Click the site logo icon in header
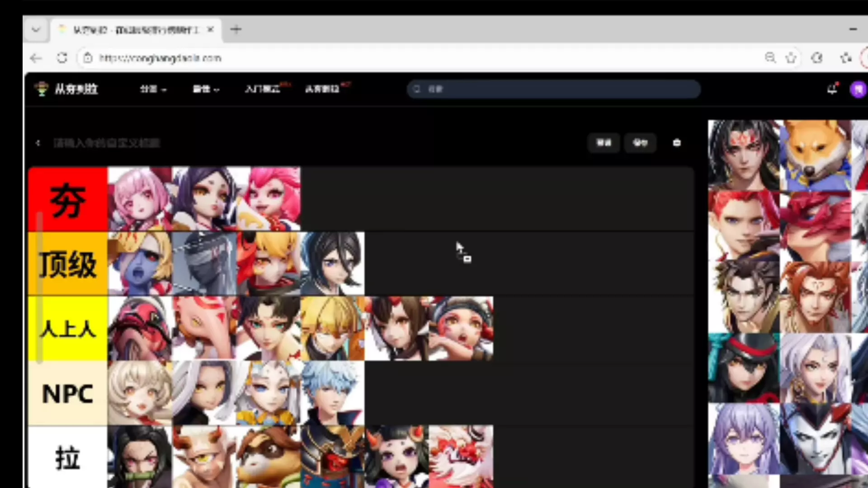The width and height of the screenshot is (868, 488). pos(41,89)
